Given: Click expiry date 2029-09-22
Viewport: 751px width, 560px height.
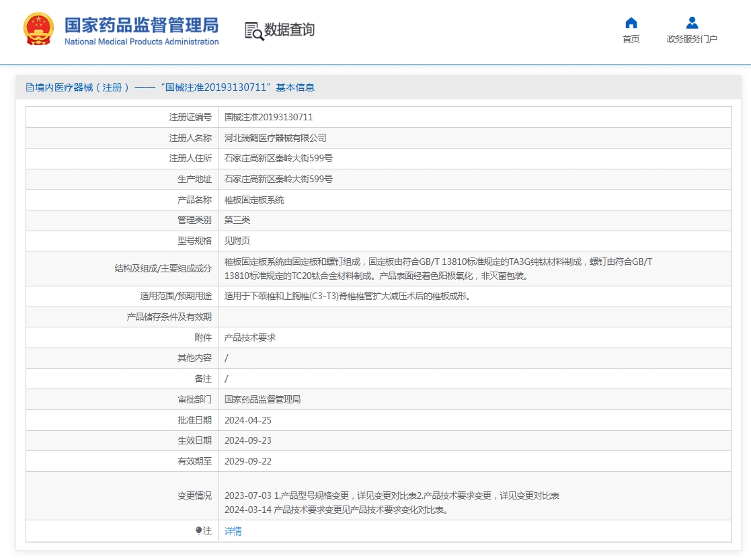Looking at the screenshot, I should tap(247, 461).
